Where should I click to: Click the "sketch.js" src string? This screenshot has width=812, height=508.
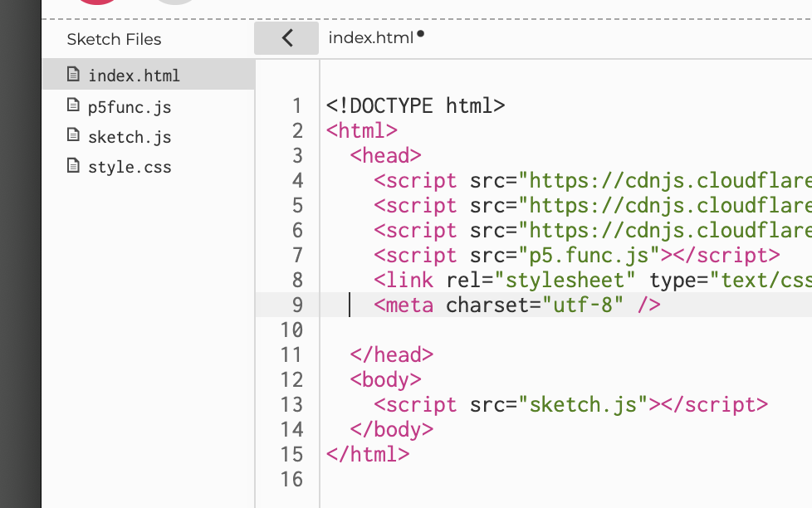(x=583, y=404)
